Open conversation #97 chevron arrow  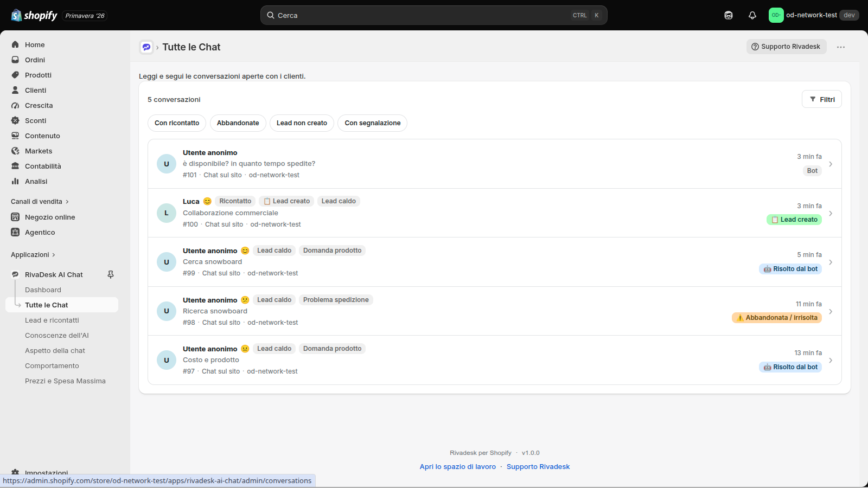(x=831, y=360)
